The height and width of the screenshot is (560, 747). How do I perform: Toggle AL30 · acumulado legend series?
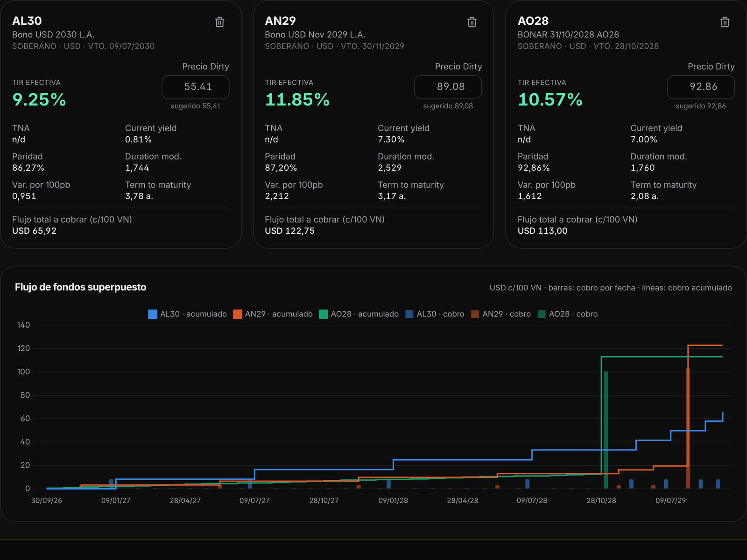pos(187,314)
